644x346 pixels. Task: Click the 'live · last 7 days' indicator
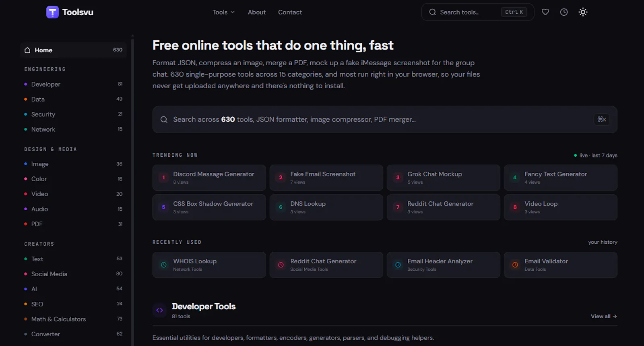click(596, 155)
